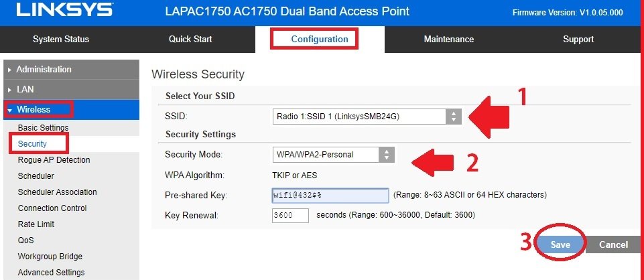Open Basic Settings in the sidebar
The height and width of the screenshot is (280, 644).
coord(43,128)
